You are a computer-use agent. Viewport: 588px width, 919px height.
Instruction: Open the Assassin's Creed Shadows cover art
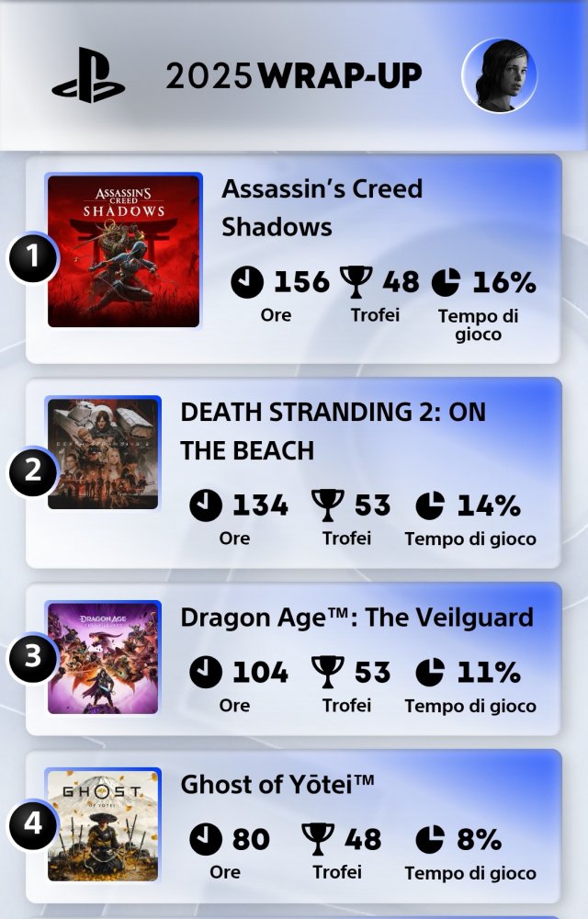click(x=123, y=251)
